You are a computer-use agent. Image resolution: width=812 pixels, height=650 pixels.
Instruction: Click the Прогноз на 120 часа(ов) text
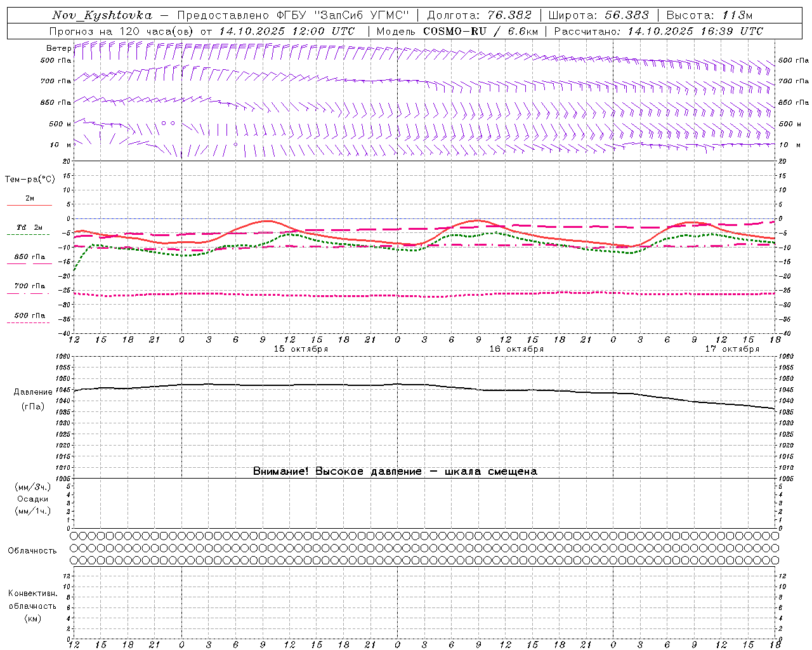(x=122, y=31)
